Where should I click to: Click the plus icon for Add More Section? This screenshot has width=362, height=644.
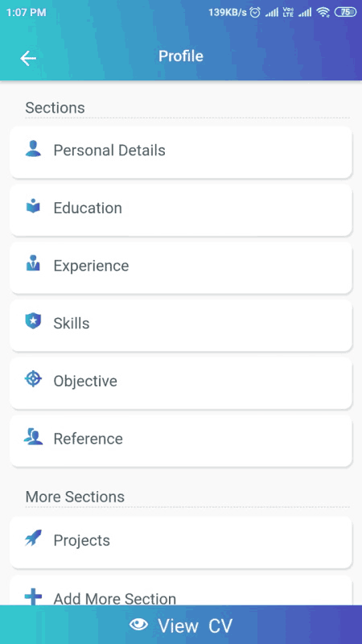(33, 597)
